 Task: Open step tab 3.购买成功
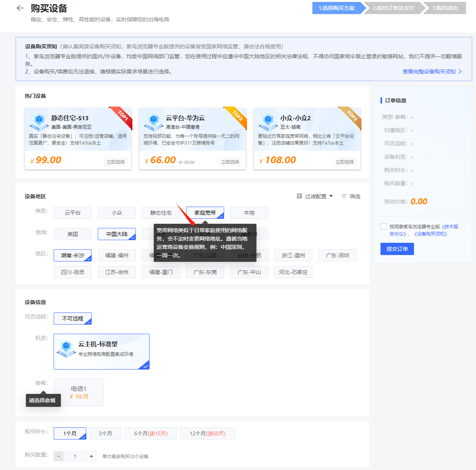(x=445, y=8)
